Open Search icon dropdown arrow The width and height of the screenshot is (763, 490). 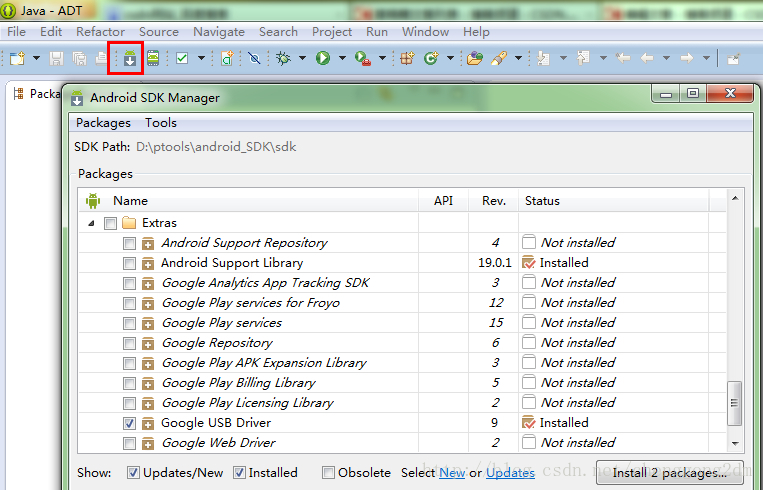pos(518,58)
